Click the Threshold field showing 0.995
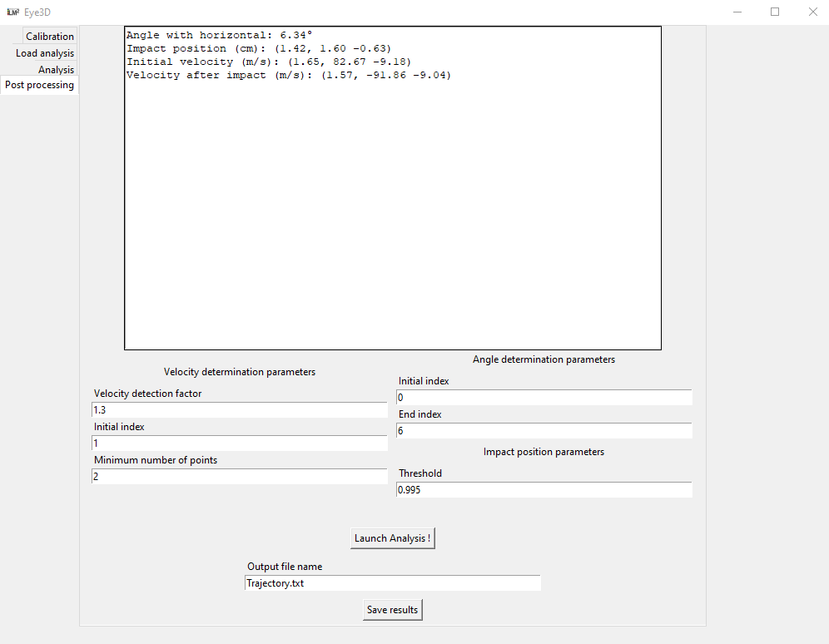829x644 pixels. click(x=544, y=490)
